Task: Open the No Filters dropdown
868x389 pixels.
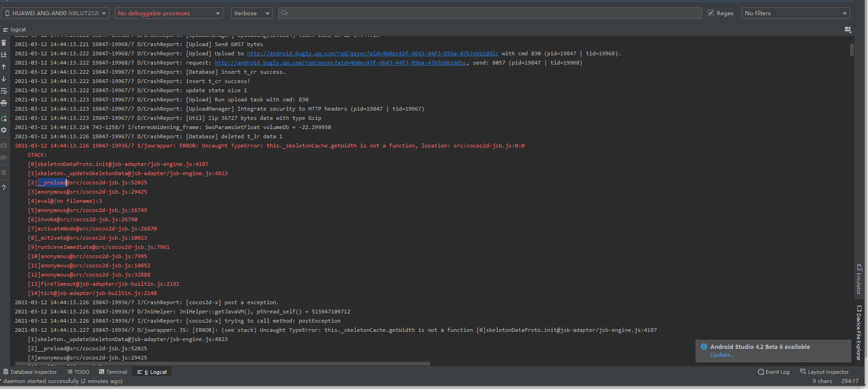Action: (796, 13)
